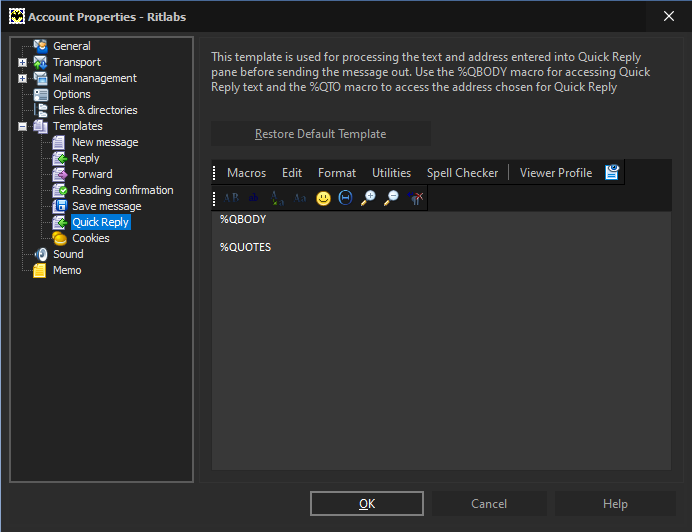Click the Reading confirmation checkmark icon
The width and height of the screenshot is (692, 532).
[59, 190]
